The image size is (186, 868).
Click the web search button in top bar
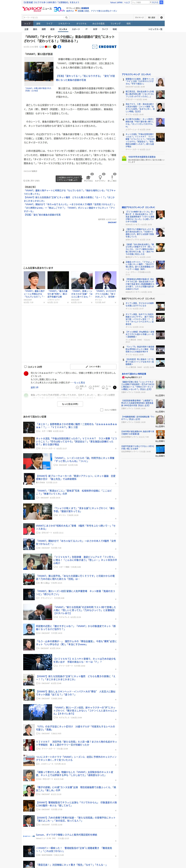click(x=161, y=2)
